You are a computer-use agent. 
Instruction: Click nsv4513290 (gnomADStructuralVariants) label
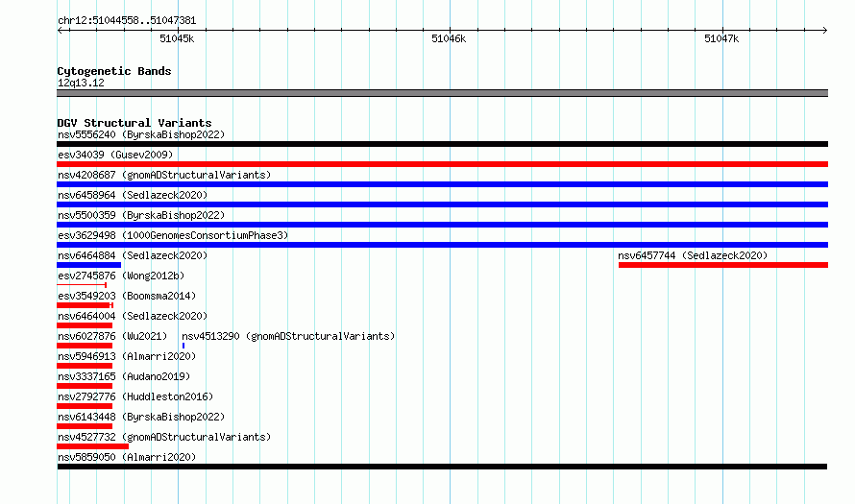[288, 336]
